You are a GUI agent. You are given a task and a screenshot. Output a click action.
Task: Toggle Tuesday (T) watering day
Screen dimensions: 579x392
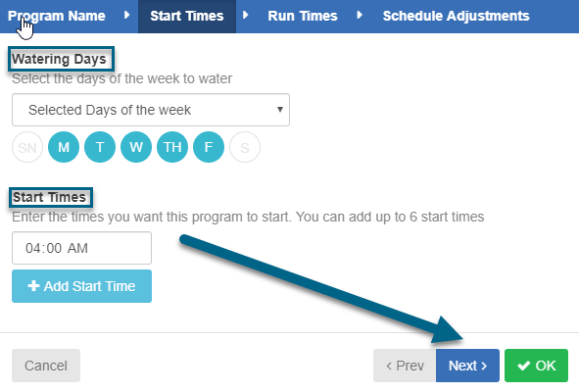coord(100,147)
